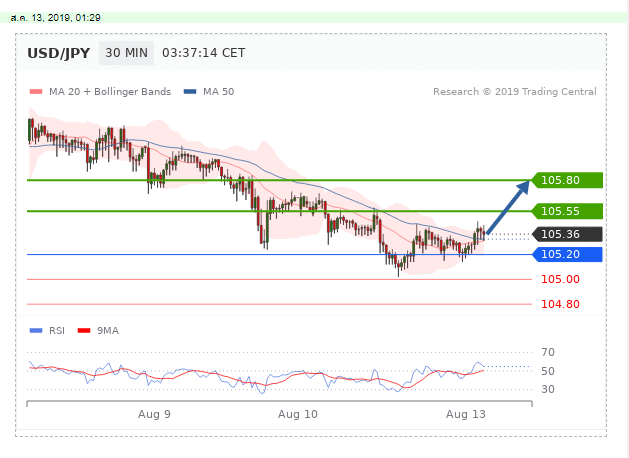
Task: Click the RSI 30 level label
Action: pos(548,389)
